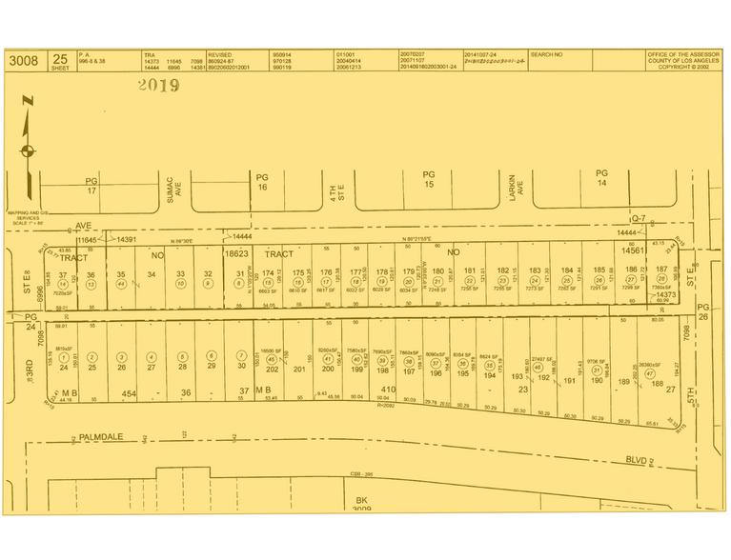This screenshot has width=731, height=560.
Task: Click the PG 15 page reference
Action: click(x=429, y=180)
